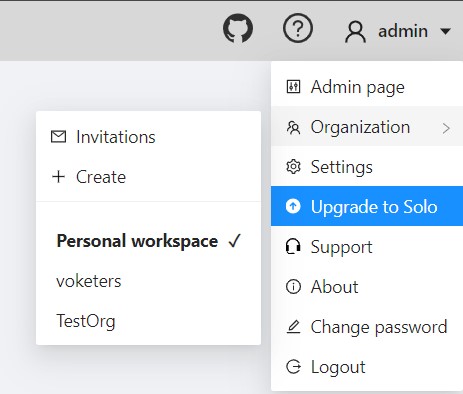Click the Invitations envelope icon
463x394 pixels.
click(x=58, y=137)
